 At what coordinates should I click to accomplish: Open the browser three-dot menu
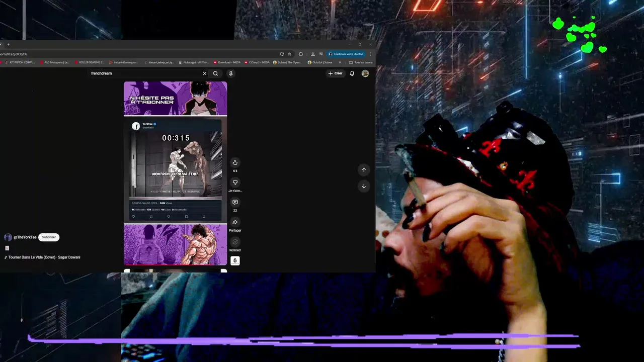[371, 54]
